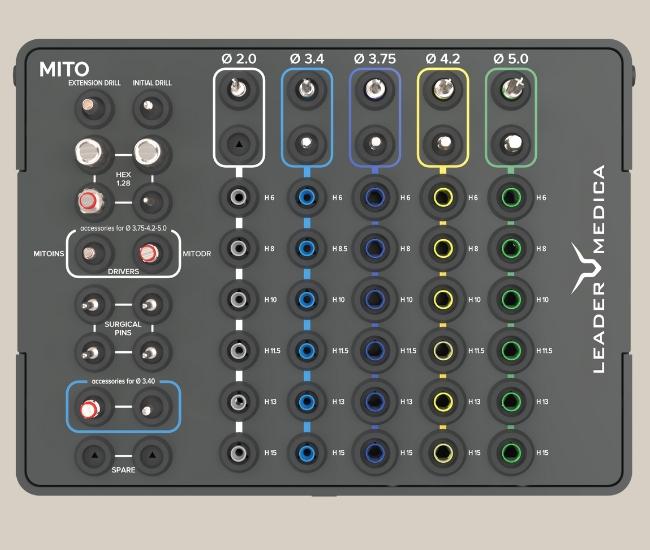Select the Ø 3.4 column header
Screen dimensions: 650x550
pyautogui.click(x=305, y=57)
